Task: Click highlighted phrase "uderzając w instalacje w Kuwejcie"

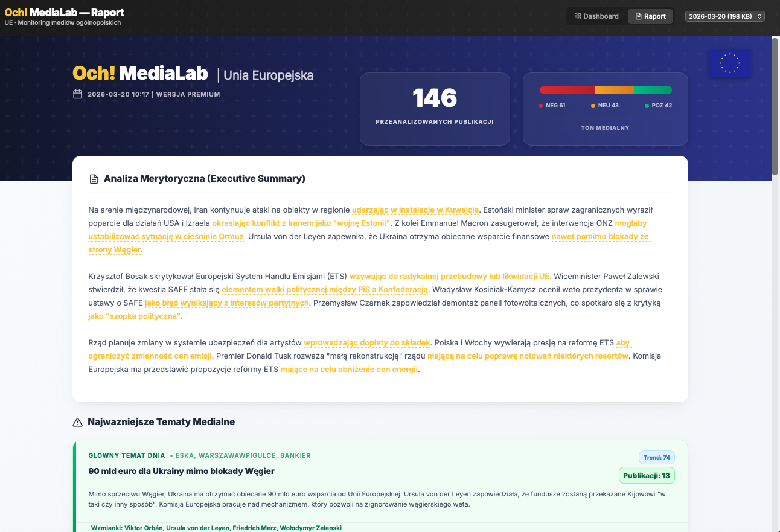Action: [x=415, y=210]
